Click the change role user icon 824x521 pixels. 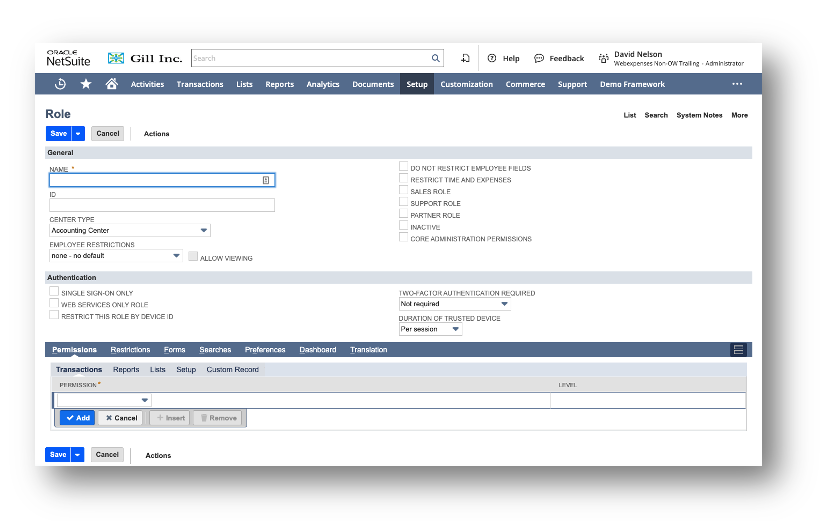tap(603, 58)
